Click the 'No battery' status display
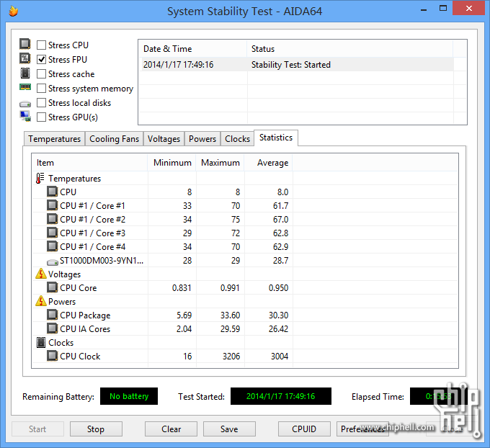The height and width of the screenshot is (448, 490). point(129,396)
